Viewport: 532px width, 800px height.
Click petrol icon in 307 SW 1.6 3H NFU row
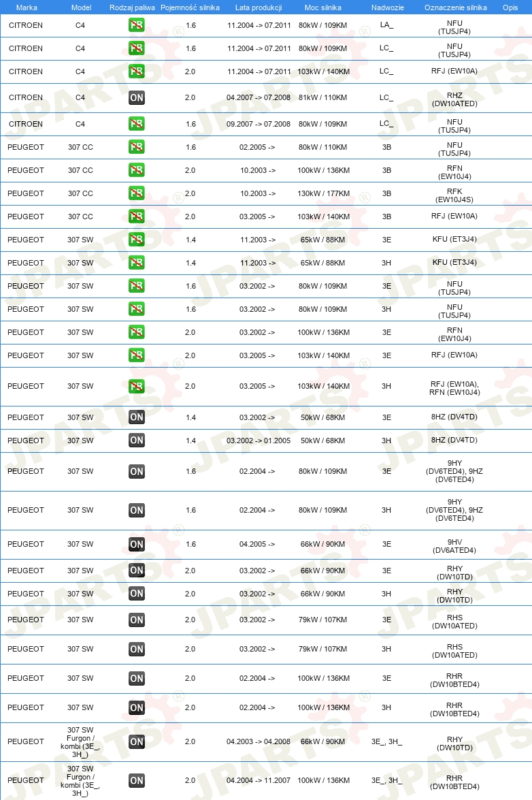point(137,309)
